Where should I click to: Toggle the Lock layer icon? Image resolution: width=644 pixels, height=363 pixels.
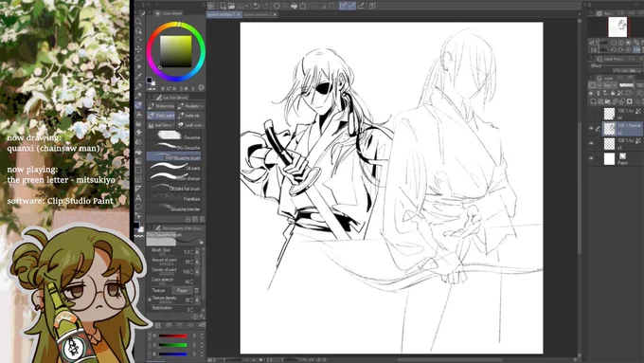[x=613, y=93]
